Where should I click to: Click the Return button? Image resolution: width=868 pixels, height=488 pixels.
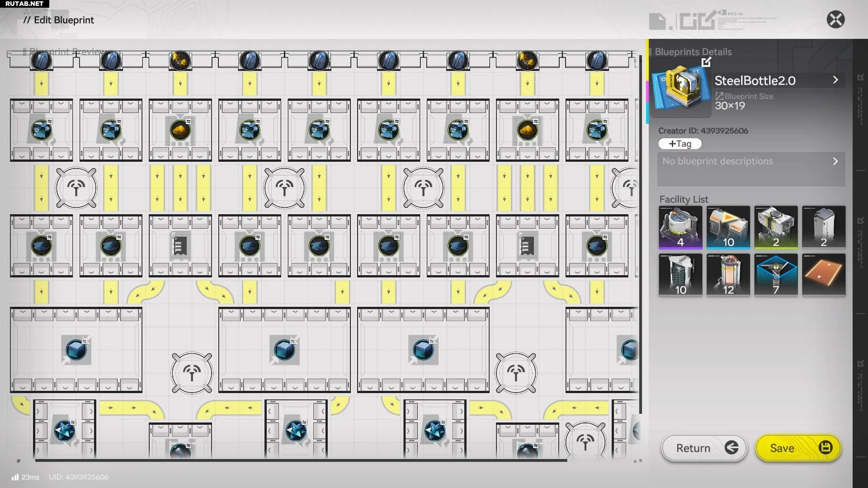(704, 448)
